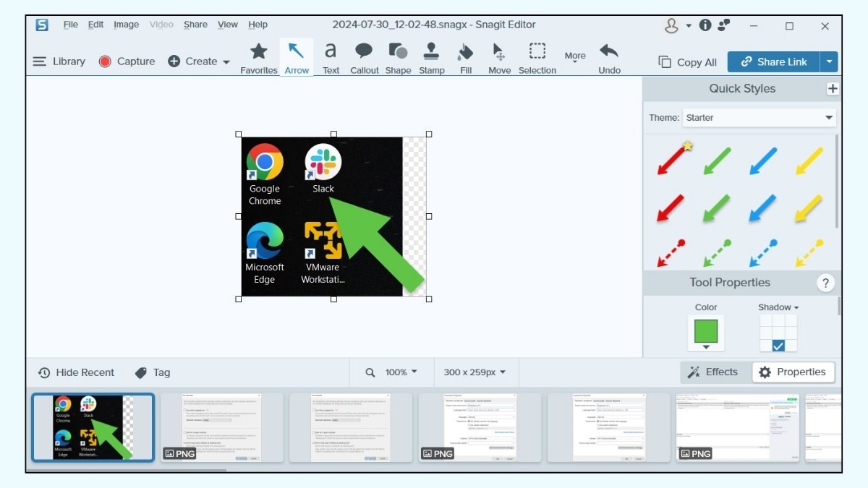Select the Arrow tool in toolbar
Image resolution: width=868 pixels, height=488 pixels.
click(x=297, y=58)
